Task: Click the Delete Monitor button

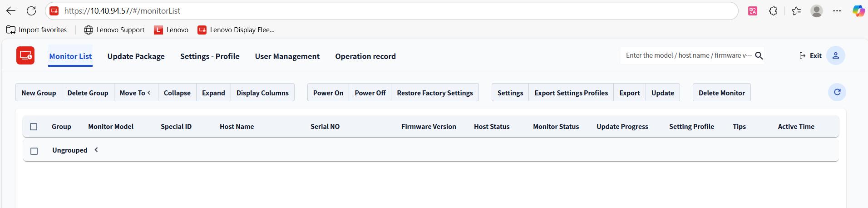Action: pyautogui.click(x=721, y=93)
